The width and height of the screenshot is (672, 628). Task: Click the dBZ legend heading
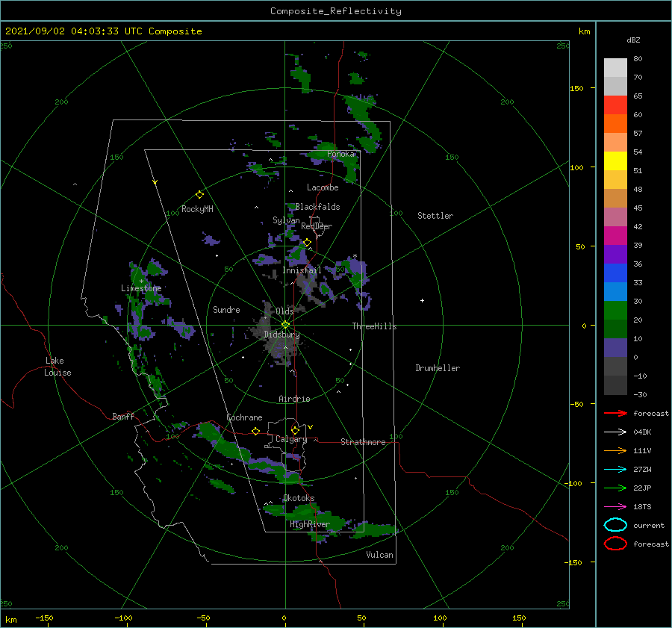point(633,40)
